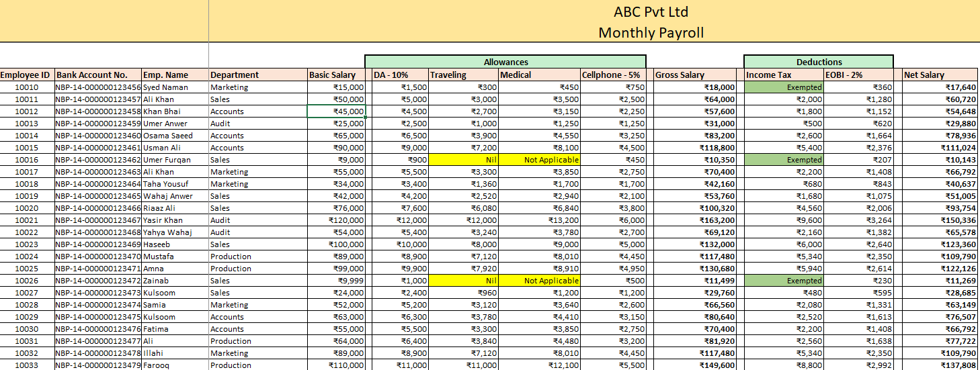This screenshot has height=370, width=980.
Task: Click the Medical header cell
Action: tap(539, 75)
